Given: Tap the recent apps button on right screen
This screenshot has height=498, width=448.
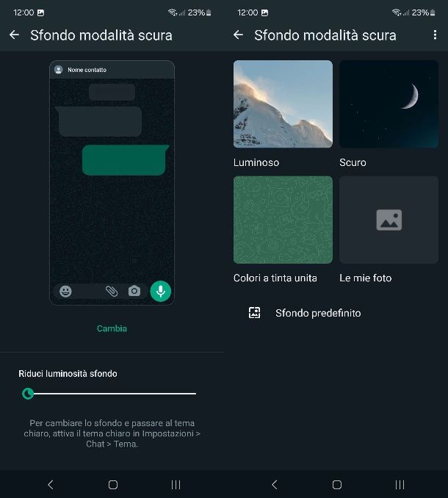Looking at the screenshot, I should tap(400, 485).
